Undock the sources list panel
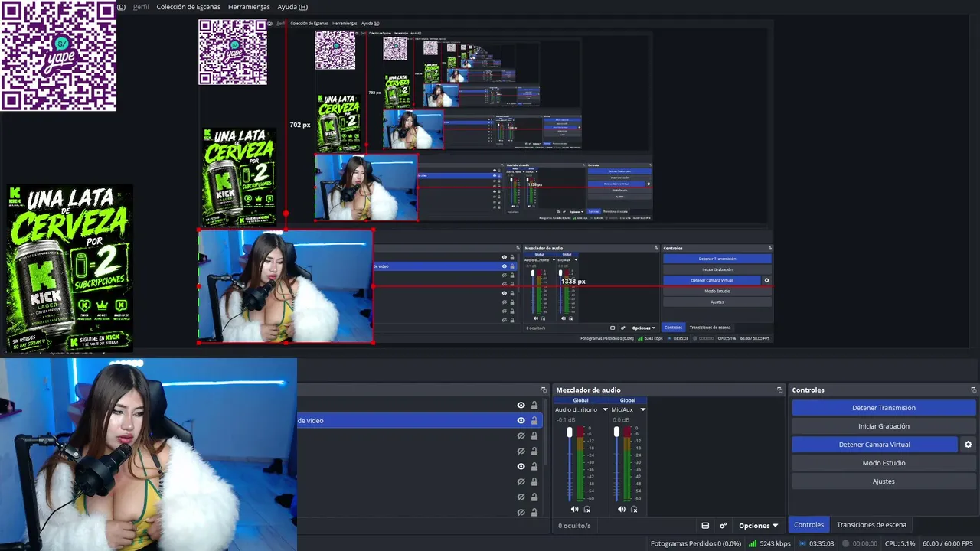Image resolution: width=980 pixels, height=551 pixels. pos(544,390)
